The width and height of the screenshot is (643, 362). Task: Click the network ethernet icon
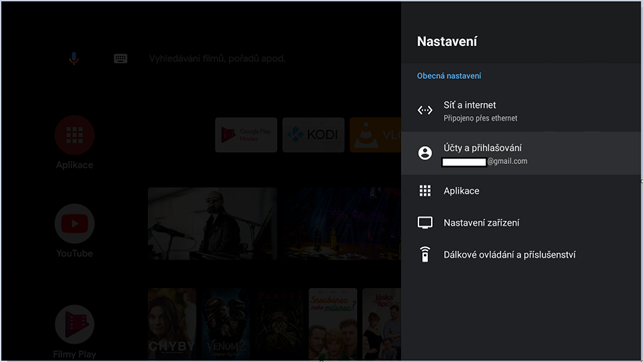(425, 110)
